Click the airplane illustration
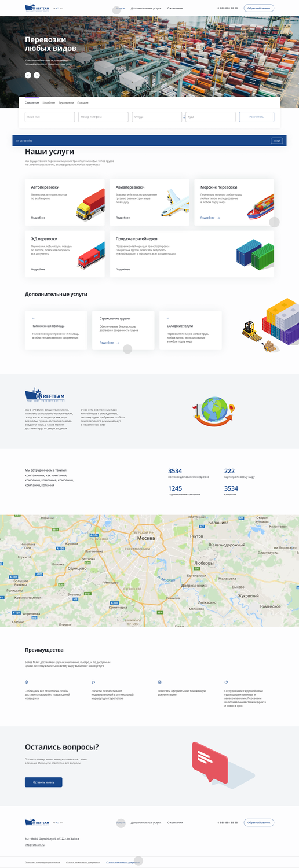 [x=176, y=204]
